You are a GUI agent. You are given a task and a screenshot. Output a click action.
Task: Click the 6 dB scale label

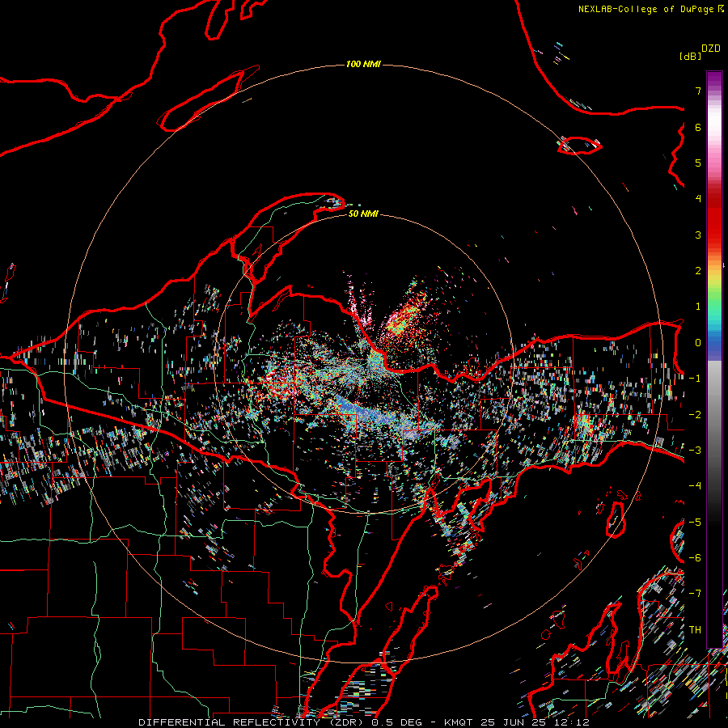point(698,127)
